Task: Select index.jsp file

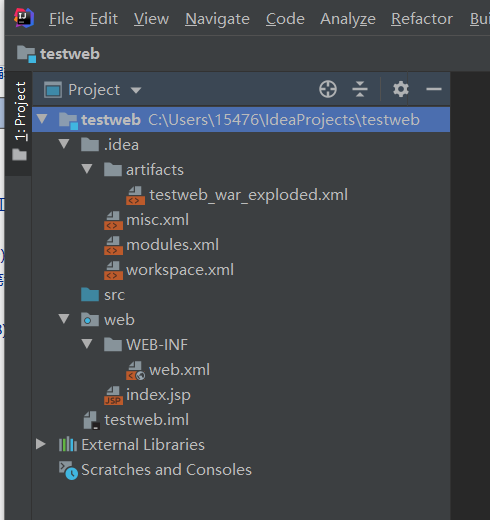Action: pyautogui.click(x=158, y=395)
